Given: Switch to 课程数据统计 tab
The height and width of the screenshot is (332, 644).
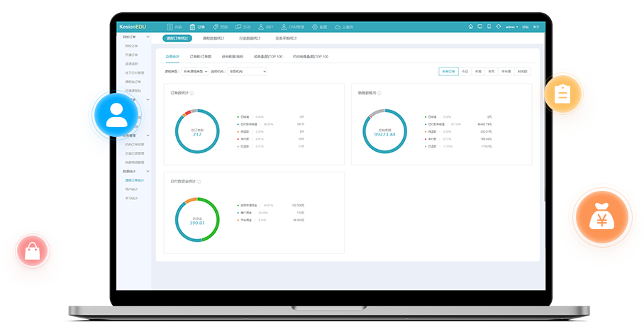Looking at the screenshot, I should coord(213,38).
